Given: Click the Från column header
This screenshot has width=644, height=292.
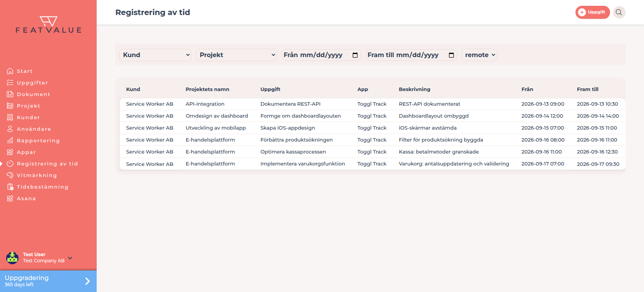Looking at the screenshot, I should coord(527,89).
